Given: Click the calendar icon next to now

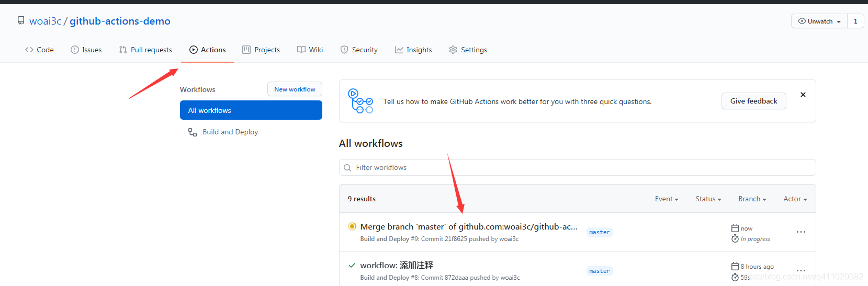Looking at the screenshot, I should coord(735,228).
